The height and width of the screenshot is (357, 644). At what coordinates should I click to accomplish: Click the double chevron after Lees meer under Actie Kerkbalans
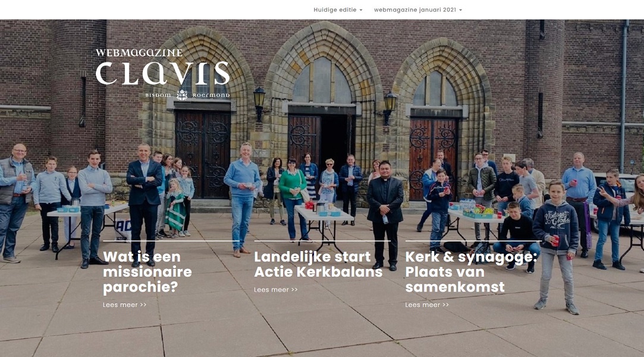tap(294, 290)
